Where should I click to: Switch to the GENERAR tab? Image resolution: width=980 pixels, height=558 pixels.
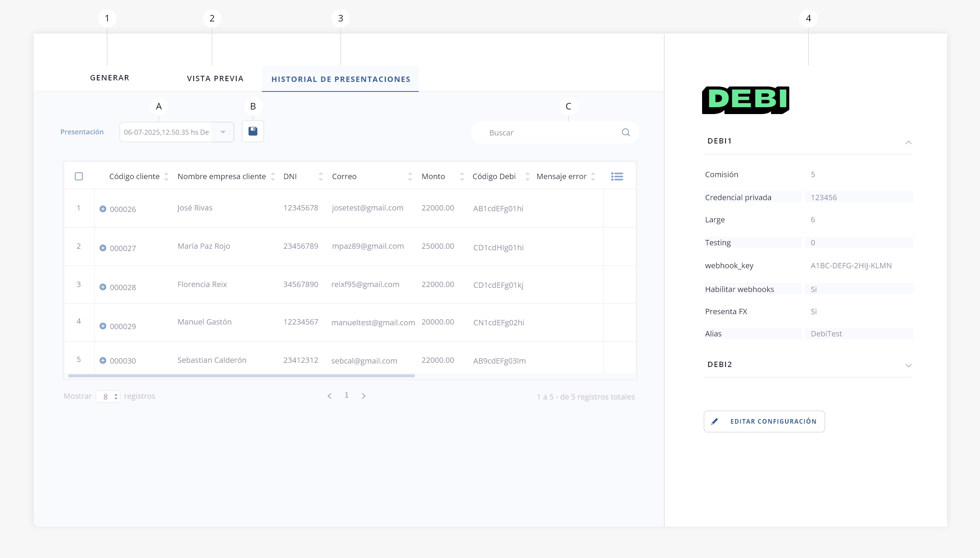(x=109, y=78)
